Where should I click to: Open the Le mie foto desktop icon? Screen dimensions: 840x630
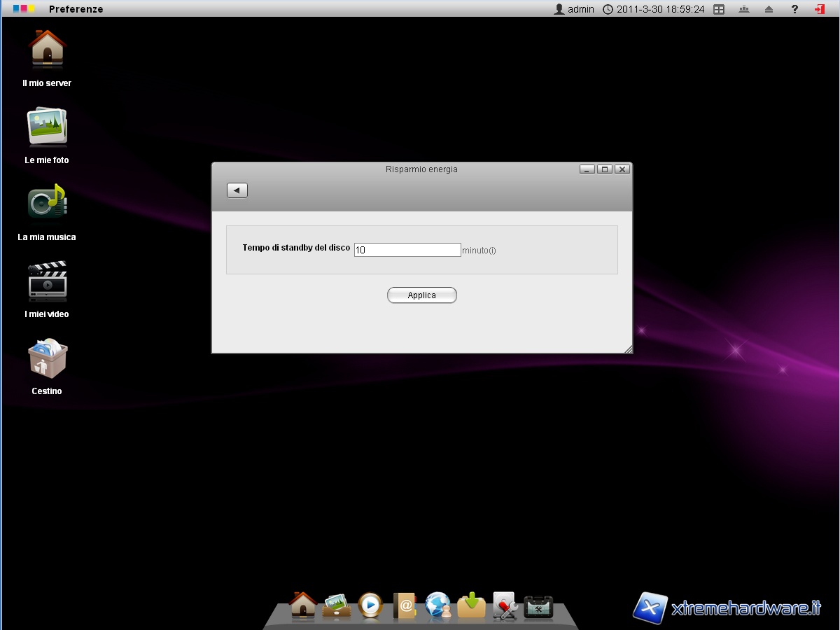tap(47, 127)
